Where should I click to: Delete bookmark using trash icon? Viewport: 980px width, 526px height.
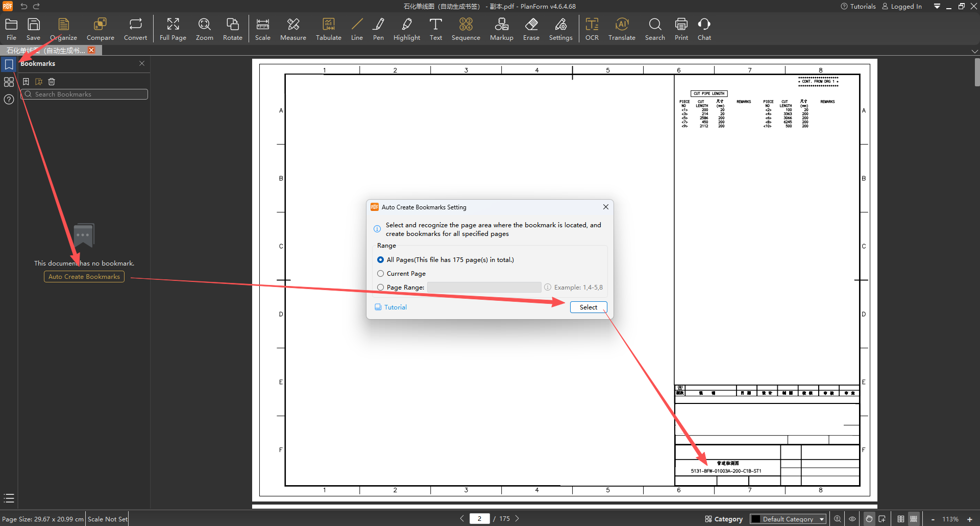[52, 82]
